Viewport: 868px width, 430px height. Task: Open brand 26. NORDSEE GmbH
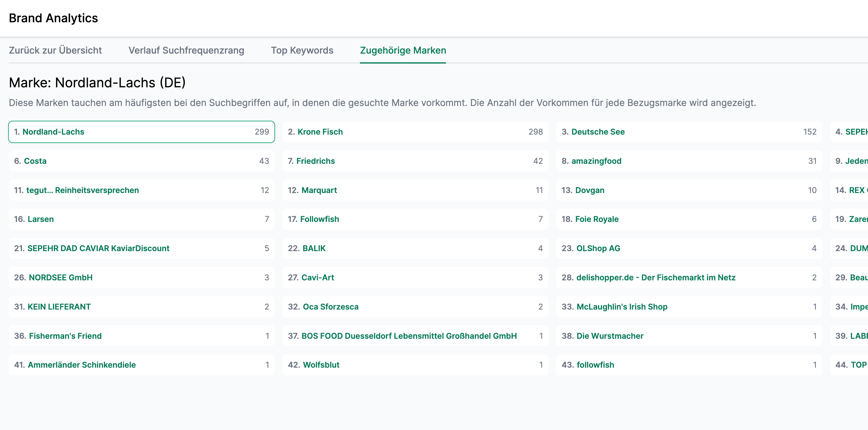141,278
